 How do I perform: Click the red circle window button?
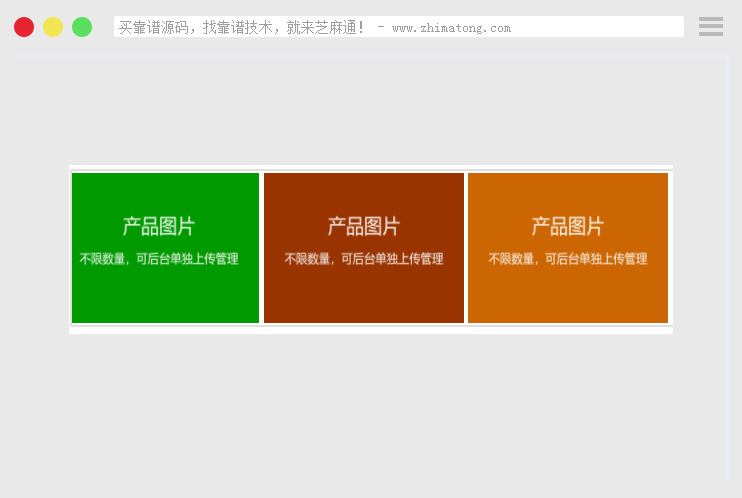(24, 27)
